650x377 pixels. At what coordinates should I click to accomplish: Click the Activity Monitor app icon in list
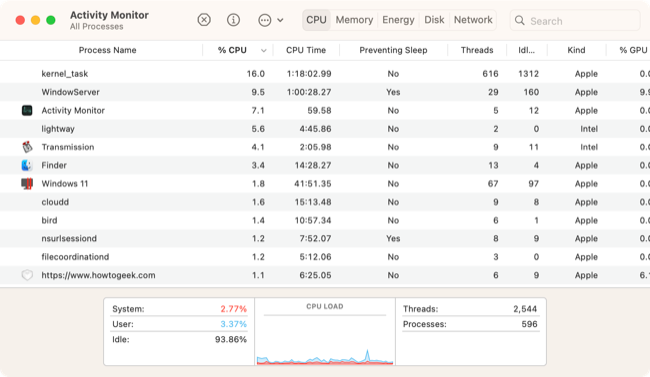click(27, 110)
